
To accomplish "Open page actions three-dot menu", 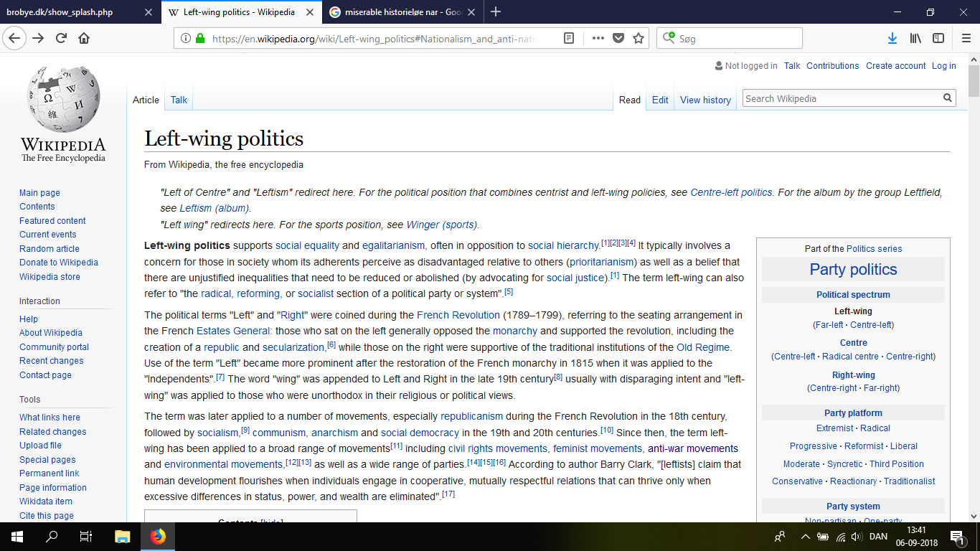I will pyautogui.click(x=597, y=39).
